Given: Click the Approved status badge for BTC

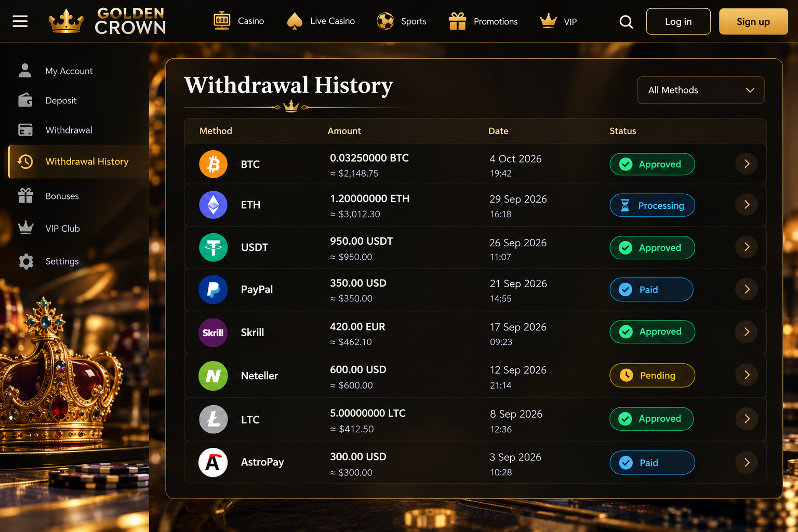Looking at the screenshot, I should [652, 164].
